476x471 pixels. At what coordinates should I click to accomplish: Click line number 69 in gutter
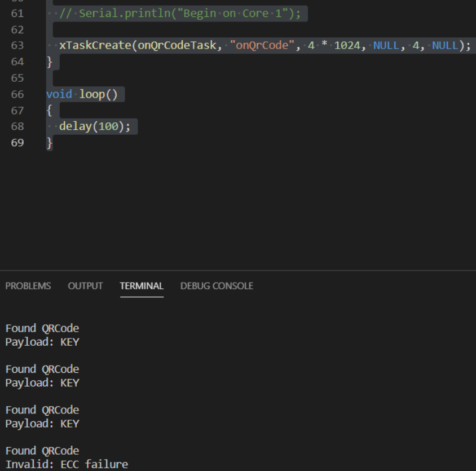(x=17, y=142)
